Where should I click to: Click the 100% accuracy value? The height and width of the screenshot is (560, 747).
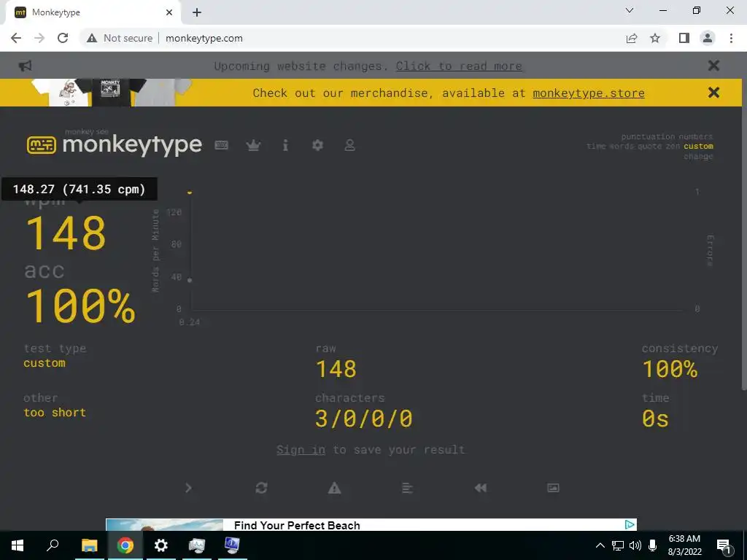(x=80, y=306)
